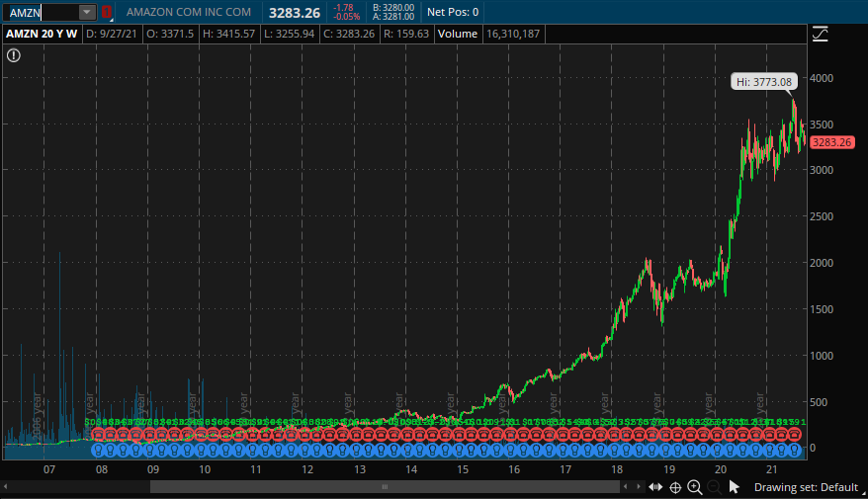Click the bid/ask B: 3280.00 A: 3281.00 box
The width and height of the screenshot is (868, 499).
tap(393, 12)
